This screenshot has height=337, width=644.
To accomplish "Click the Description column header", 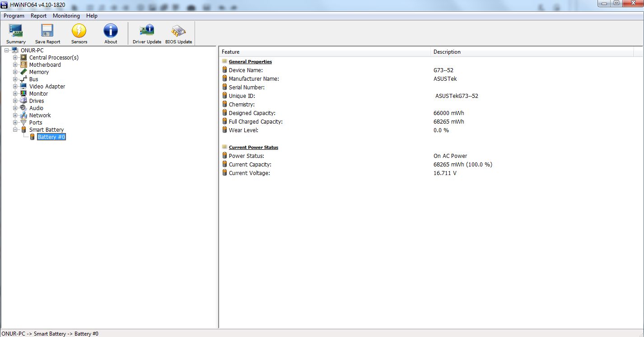I will click(532, 52).
